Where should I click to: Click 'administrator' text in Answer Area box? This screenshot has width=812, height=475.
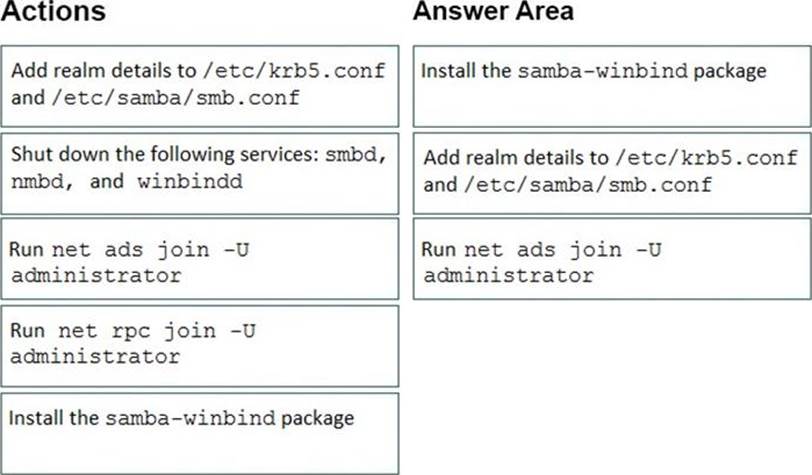coord(507,275)
